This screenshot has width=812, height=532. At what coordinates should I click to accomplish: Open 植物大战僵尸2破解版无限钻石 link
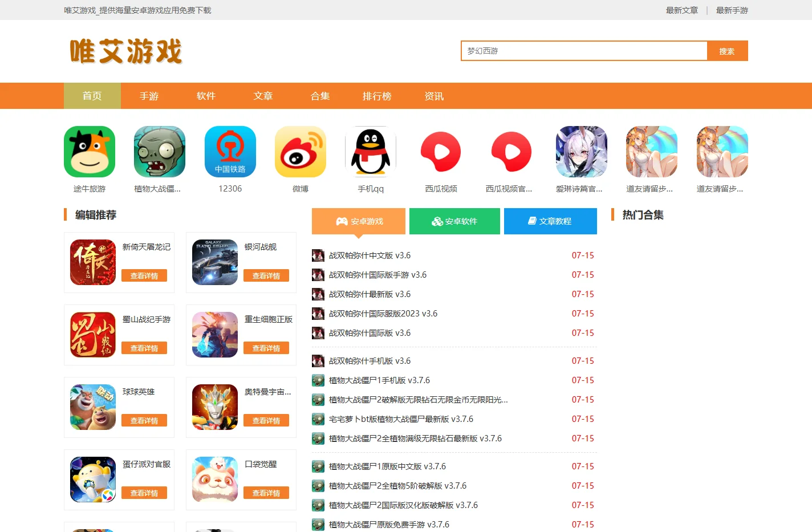[418, 400]
